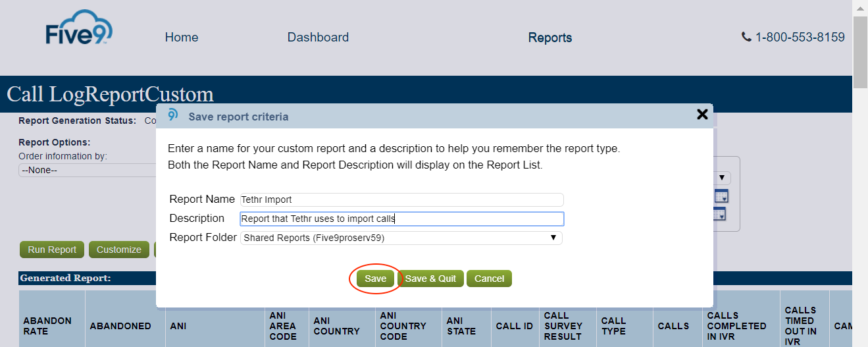
Task: Open the Report Folder dropdown
Action: (401, 238)
